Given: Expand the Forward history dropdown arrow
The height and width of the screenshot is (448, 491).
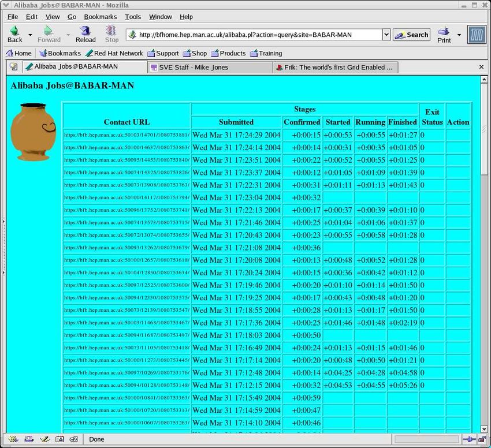Looking at the screenshot, I should (x=68, y=35).
